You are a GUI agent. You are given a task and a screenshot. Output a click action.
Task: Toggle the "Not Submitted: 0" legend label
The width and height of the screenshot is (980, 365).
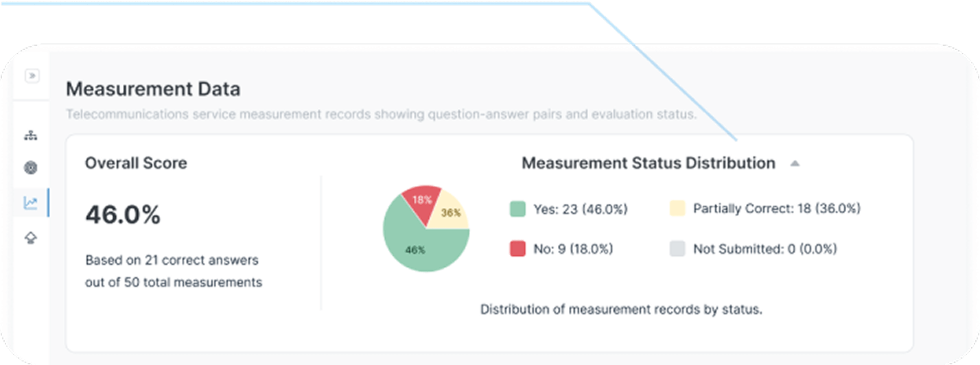click(x=765, y=248)
